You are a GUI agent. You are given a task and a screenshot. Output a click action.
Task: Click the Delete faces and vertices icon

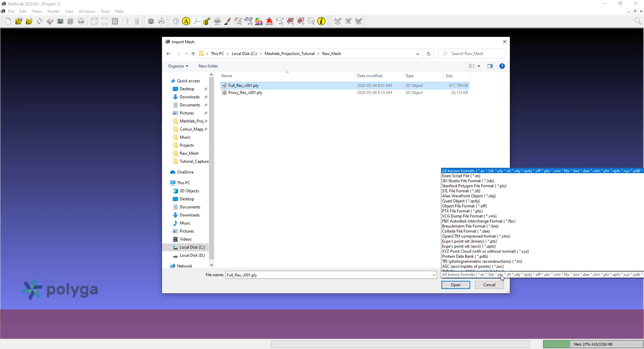click(x=359, y=21)
